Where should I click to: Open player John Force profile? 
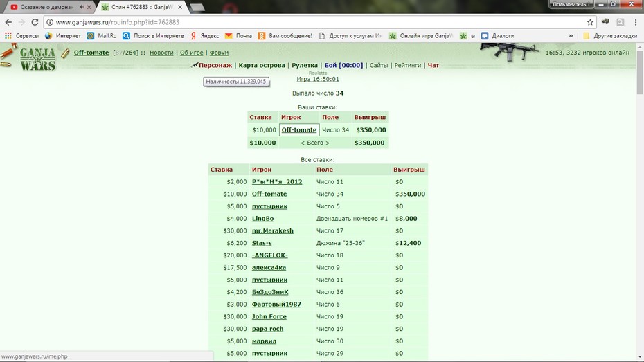(269, 316)
